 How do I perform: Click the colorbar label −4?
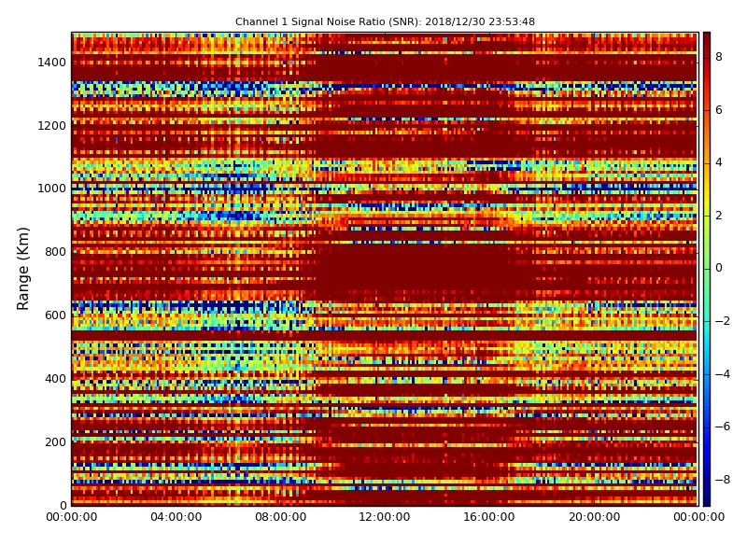(x=723, y=374)
